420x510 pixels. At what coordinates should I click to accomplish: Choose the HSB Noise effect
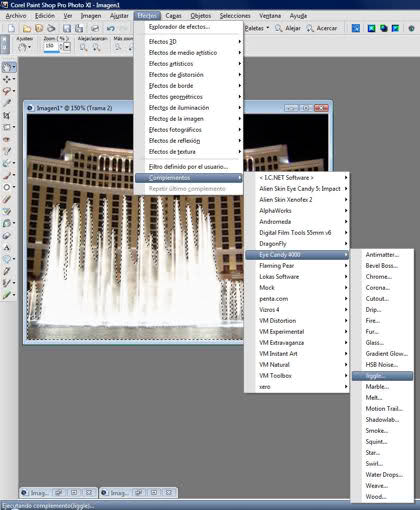click(x=382, y=365)
